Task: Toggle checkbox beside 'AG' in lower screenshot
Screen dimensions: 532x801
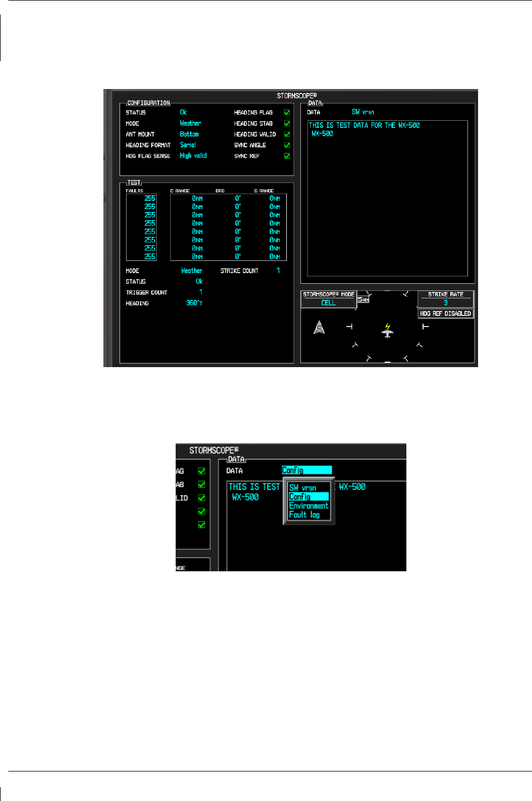Action: (x=202, y=471)
